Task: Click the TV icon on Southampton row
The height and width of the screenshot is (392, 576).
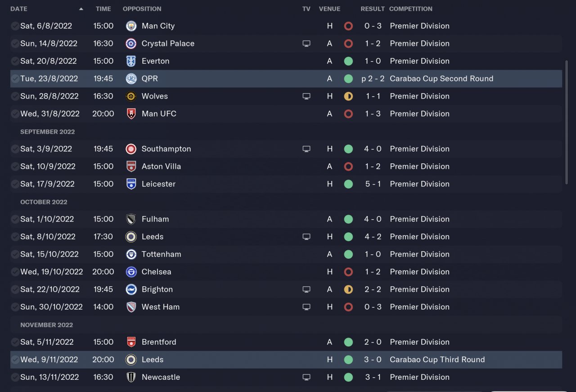Action: point(306,149)
